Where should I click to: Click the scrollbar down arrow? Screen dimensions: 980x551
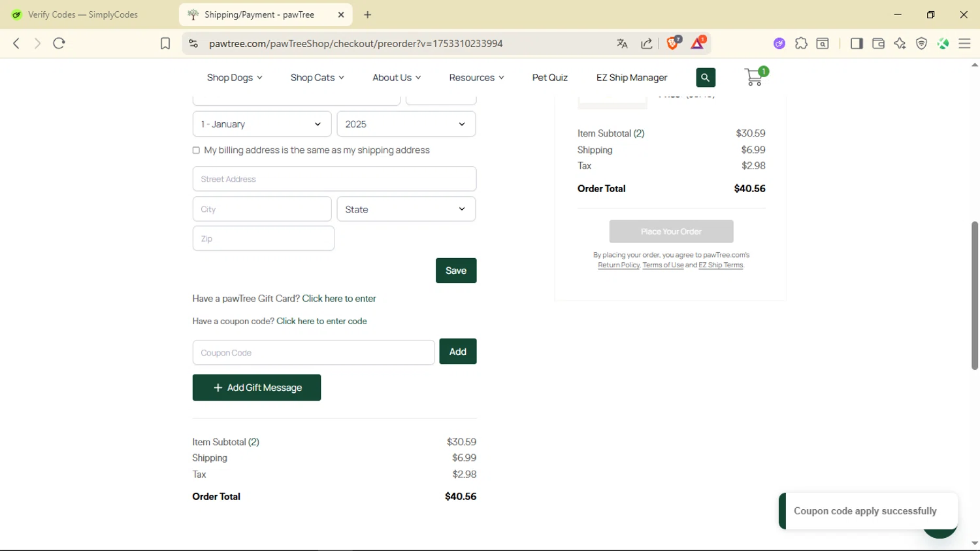click(x=975, y=543)
